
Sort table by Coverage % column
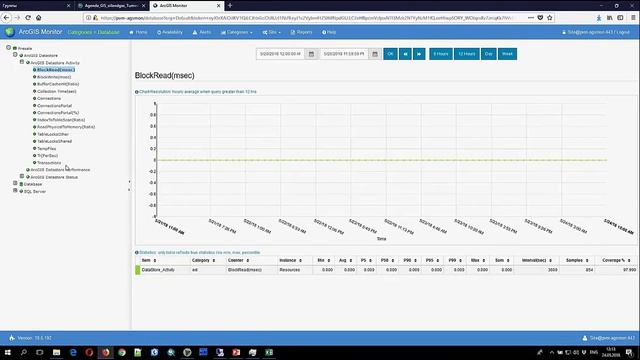(616, 260)
